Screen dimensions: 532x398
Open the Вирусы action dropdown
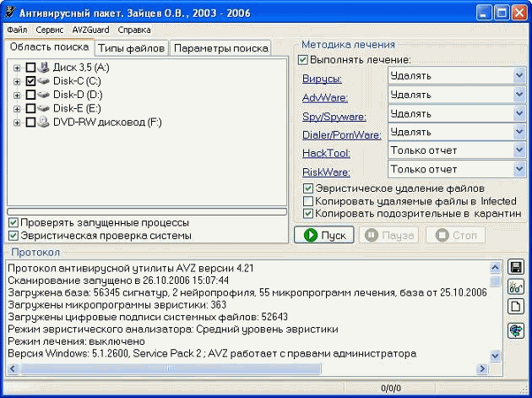519,75
